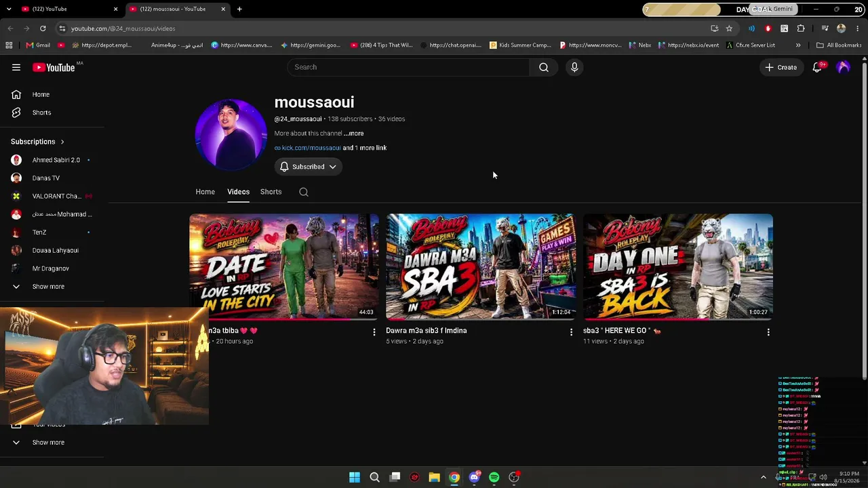Bookmark this page with the star

click(x=729, y=28)
